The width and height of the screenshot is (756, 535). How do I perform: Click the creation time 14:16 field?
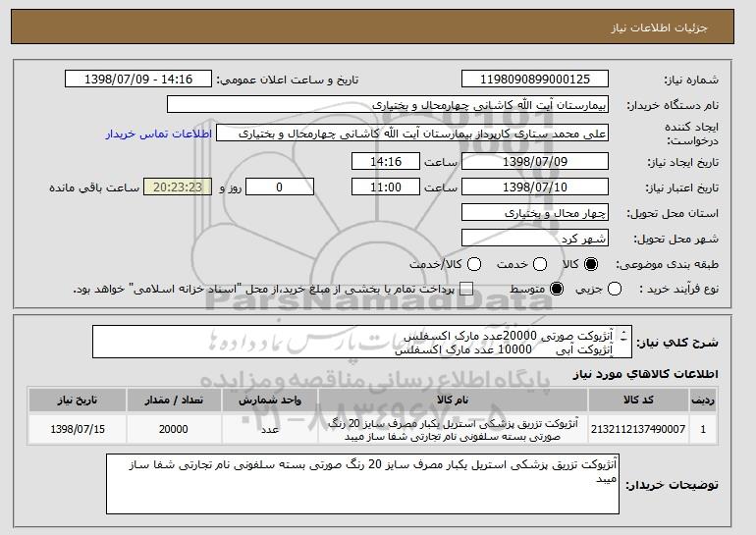coord(386,161)
